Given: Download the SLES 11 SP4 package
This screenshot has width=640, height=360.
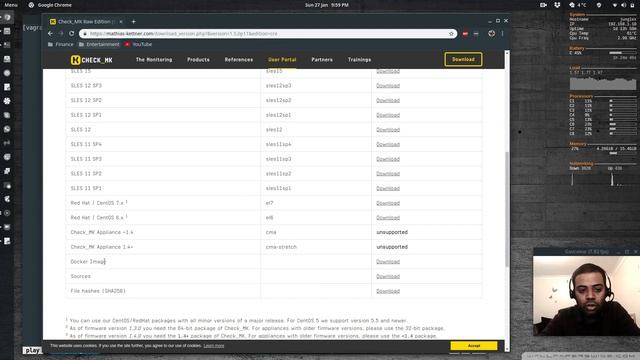Looking at the screenshot, I should coord(388,144).
